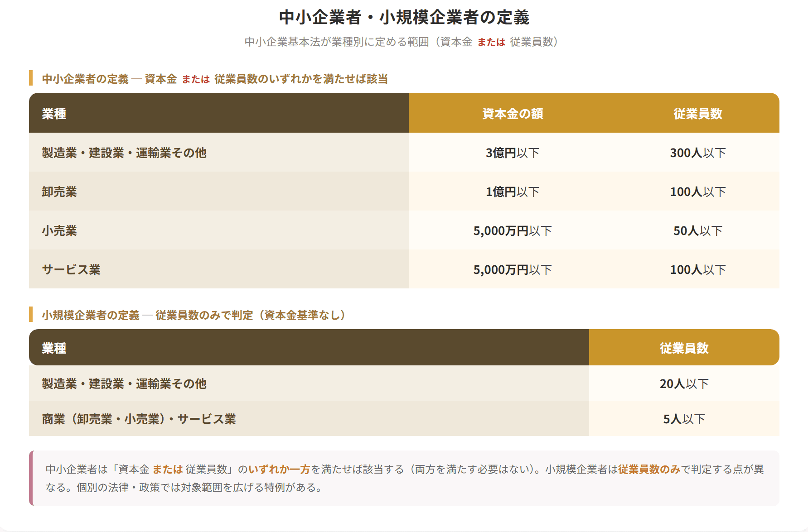Image resolution: width=808 pixels, height=532 pixels.
Task: Click 5,000万円以下 in the 小売業 row
Action: tap(513, 230)
